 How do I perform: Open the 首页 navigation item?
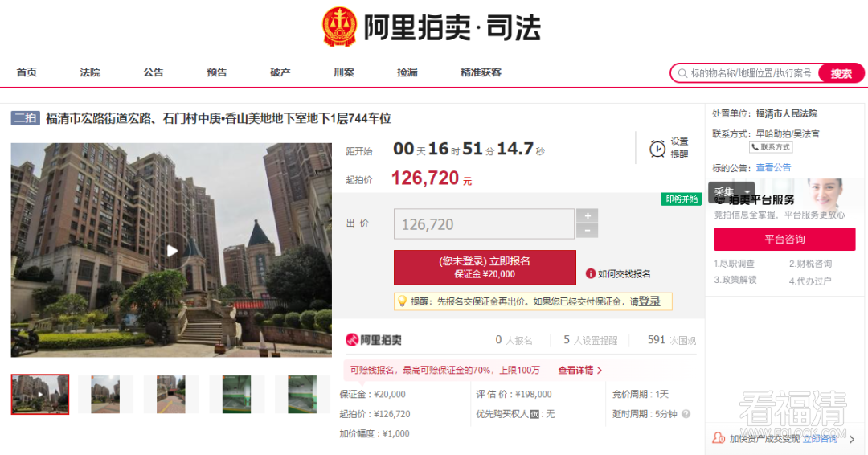tap(27, 72)
